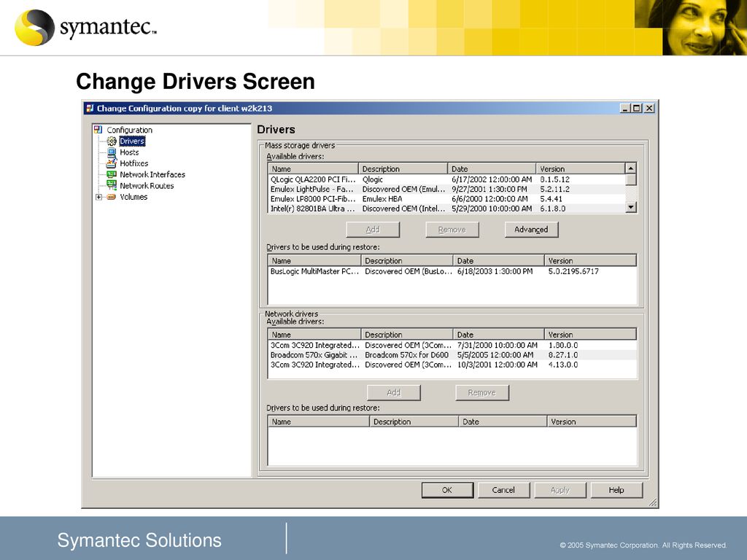Viewport: 747px width, 560px height.
Task: Select QLogic QLA2200 PCI driver row
Action: pos(446,179)
